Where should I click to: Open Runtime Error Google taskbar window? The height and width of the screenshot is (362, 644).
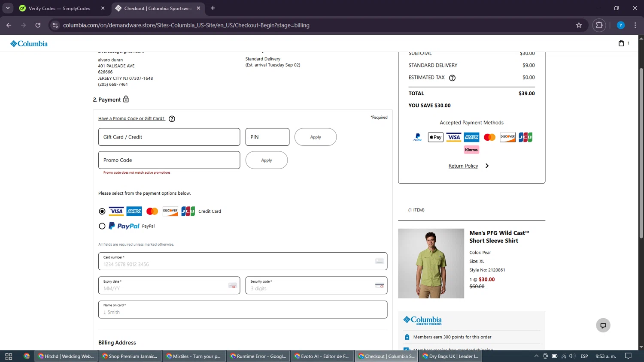point(258,356)
